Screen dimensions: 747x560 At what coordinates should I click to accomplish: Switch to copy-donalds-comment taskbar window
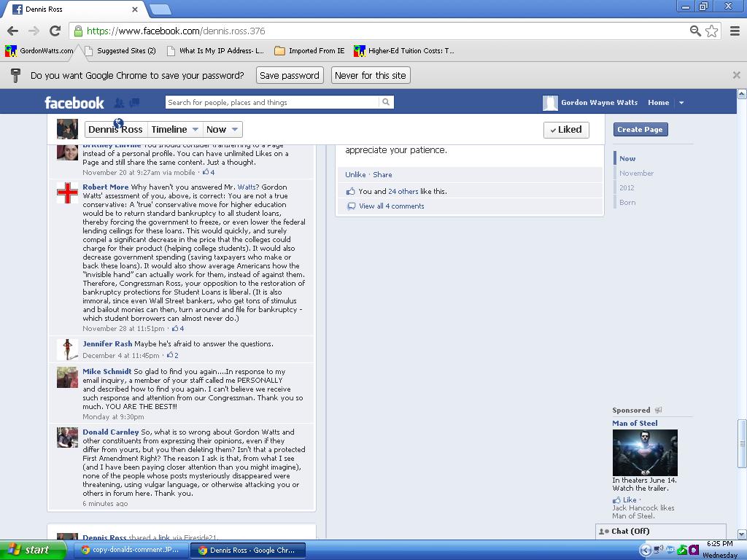[130, 550]
